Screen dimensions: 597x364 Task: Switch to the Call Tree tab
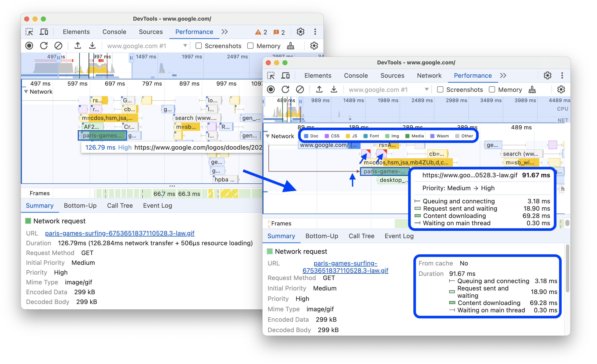(x=362, y=236)
